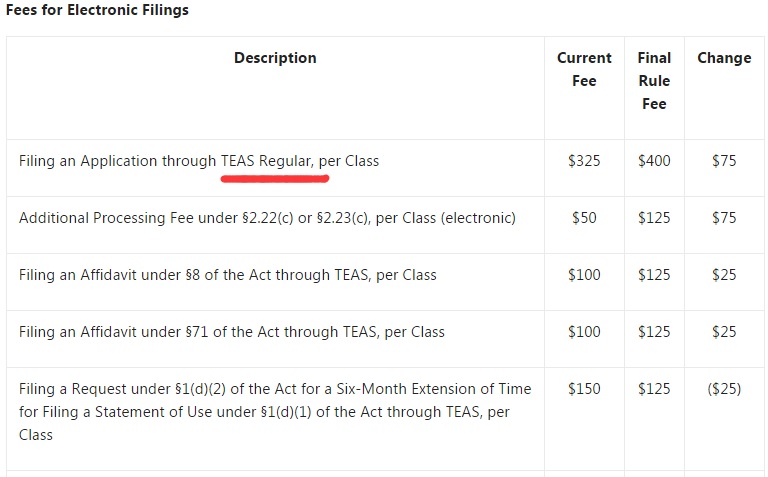Viewport: 768px width, 477px height.
Task: Click the Description column header
Action: click(275, 58)
